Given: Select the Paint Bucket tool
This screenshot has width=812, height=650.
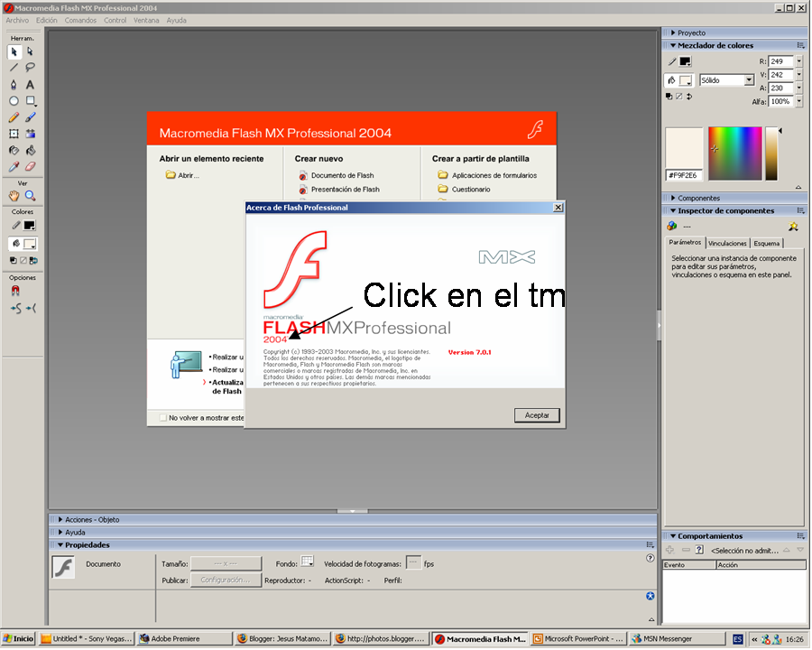Looking at the screenshot, I should tap(30, 151).
